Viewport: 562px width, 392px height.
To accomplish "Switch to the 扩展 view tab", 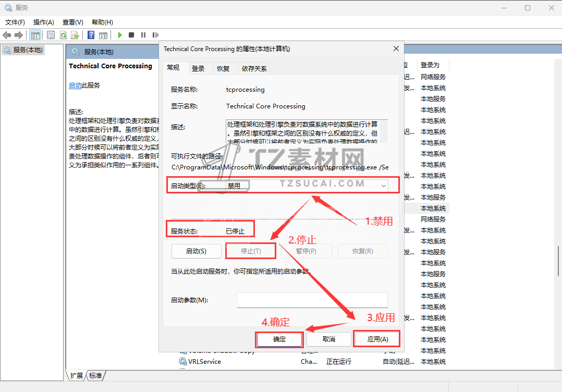I will click(76, 375).
